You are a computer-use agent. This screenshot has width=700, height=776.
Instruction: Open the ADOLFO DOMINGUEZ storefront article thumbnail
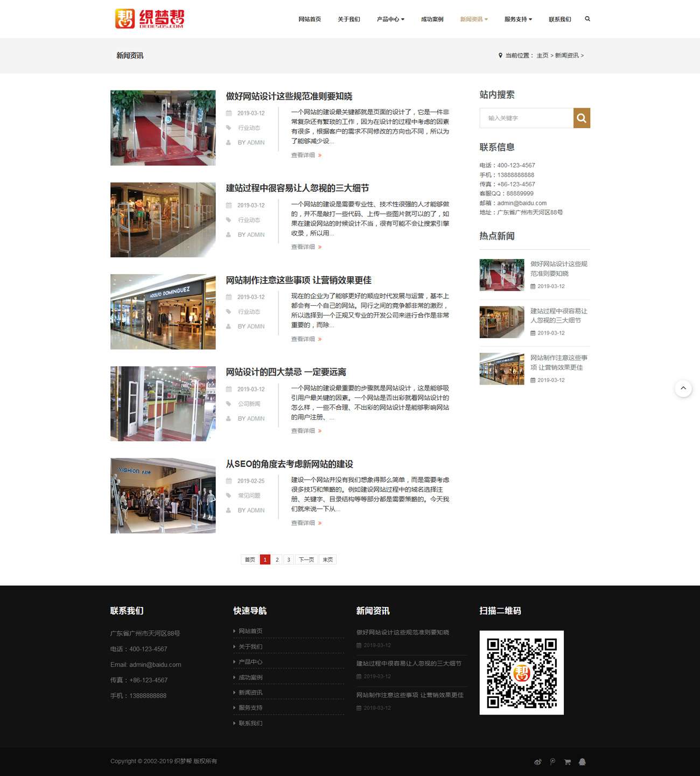click(x=163, y=312)
